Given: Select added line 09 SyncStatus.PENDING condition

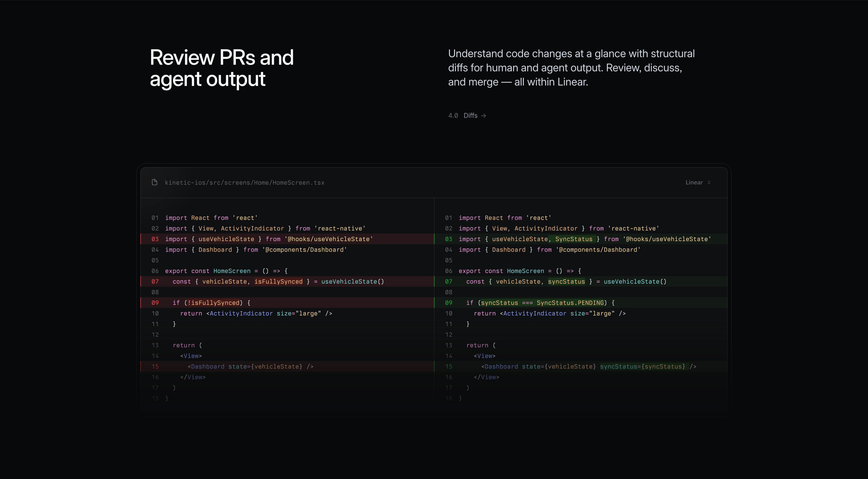Looking at the screenshot, I should 581,303.
